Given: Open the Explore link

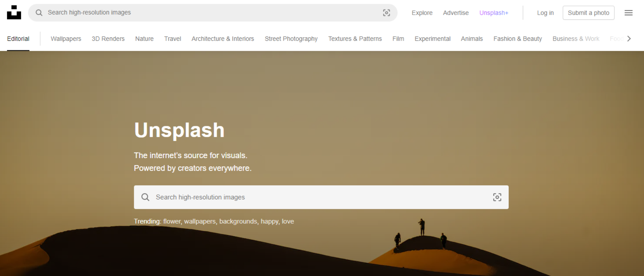Looking at the screenshot, I should point(422,13).
